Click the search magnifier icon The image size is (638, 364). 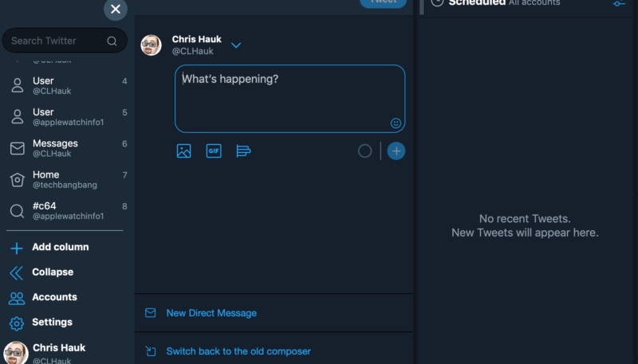pos(112,41)
